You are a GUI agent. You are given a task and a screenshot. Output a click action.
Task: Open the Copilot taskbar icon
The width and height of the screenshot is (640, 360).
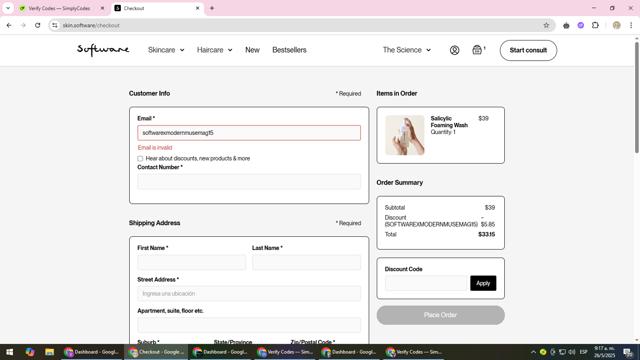point(30,352)
